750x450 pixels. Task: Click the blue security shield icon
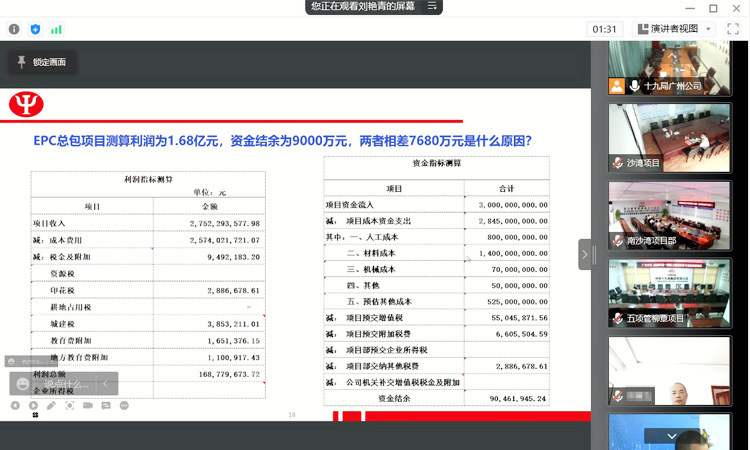tap(36, 29)
